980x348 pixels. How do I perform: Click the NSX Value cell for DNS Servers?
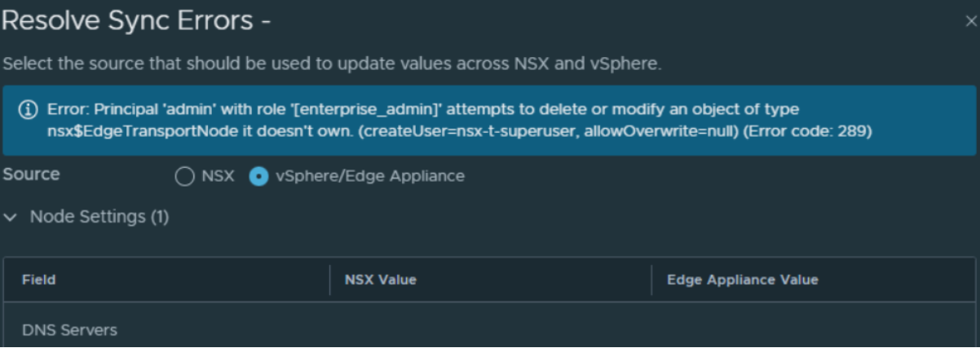[489, 331]
